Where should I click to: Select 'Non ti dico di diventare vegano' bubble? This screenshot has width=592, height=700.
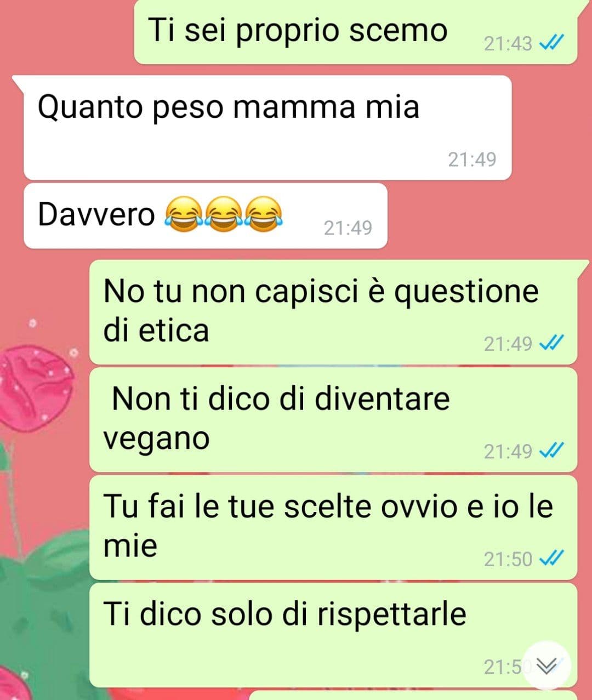coord(333,420)
